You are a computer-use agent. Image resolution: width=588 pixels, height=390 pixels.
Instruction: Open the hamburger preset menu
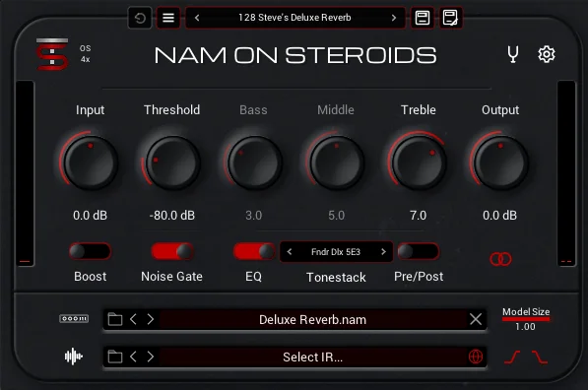click(x=168, y=18)
